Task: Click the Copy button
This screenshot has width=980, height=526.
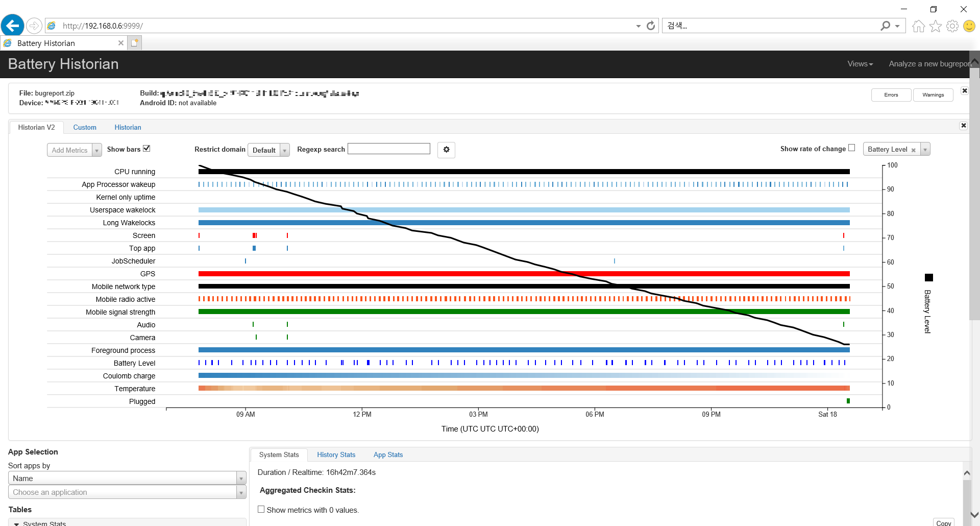Action: 943,522
